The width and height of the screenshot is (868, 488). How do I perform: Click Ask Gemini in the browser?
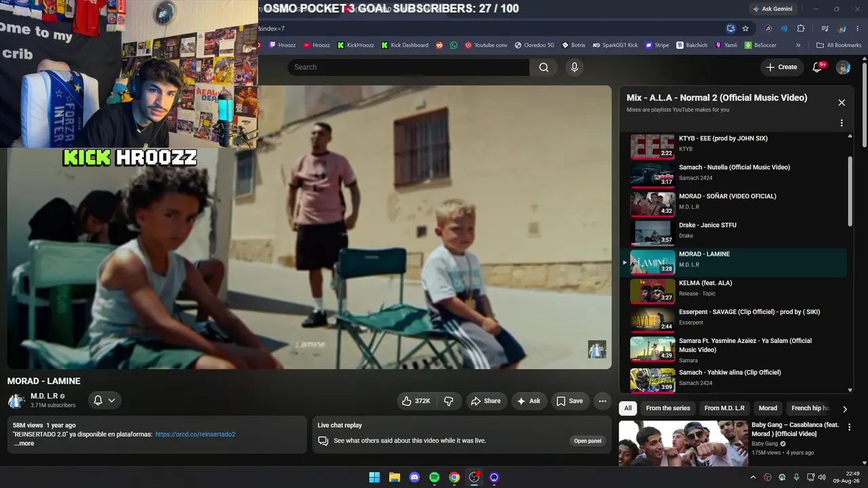(x=772, y=9)
